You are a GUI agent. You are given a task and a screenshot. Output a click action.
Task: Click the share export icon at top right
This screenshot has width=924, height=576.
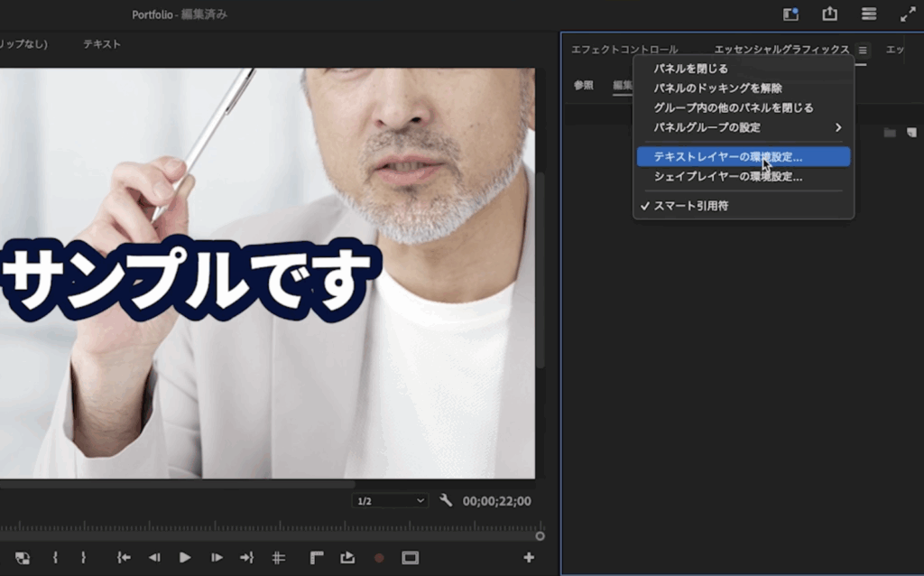[829, 14]
